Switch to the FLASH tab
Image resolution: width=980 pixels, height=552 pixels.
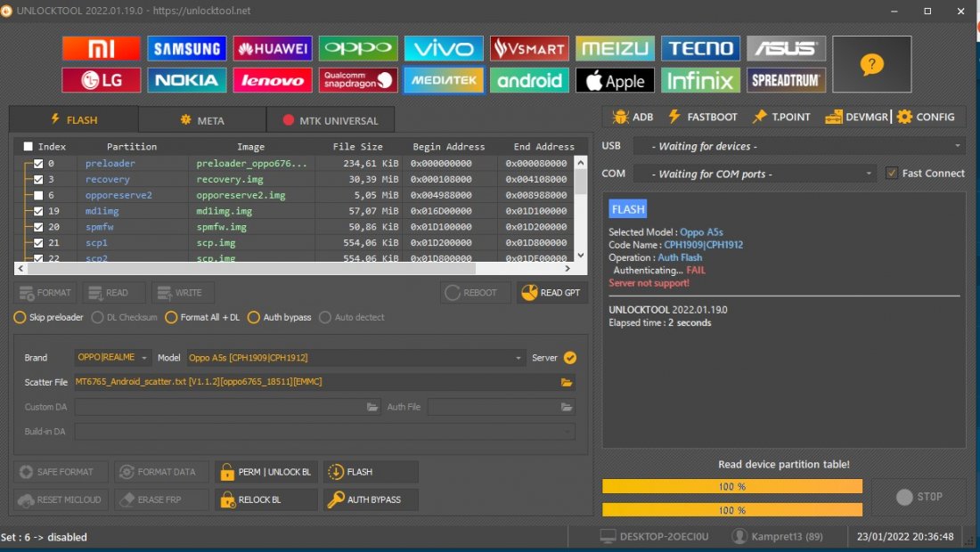74,119
